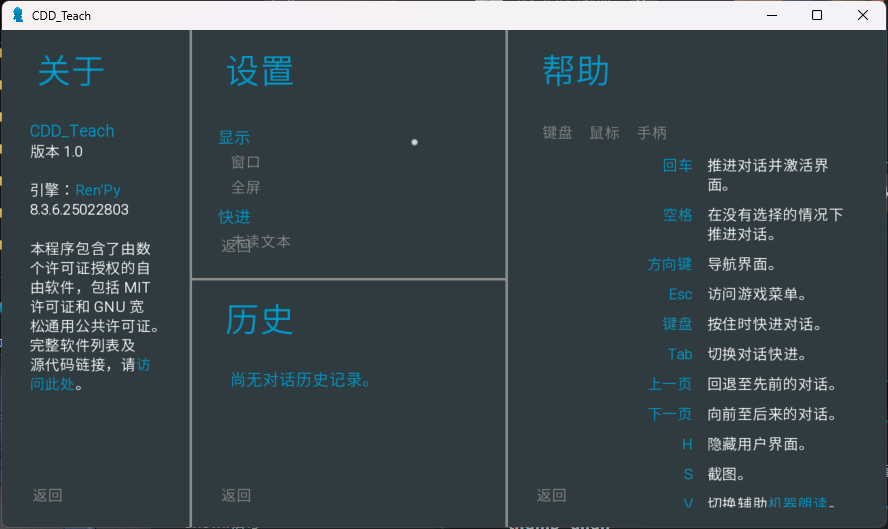Open the 访问此处 license link
888x529 pixels.
[143, 365]
